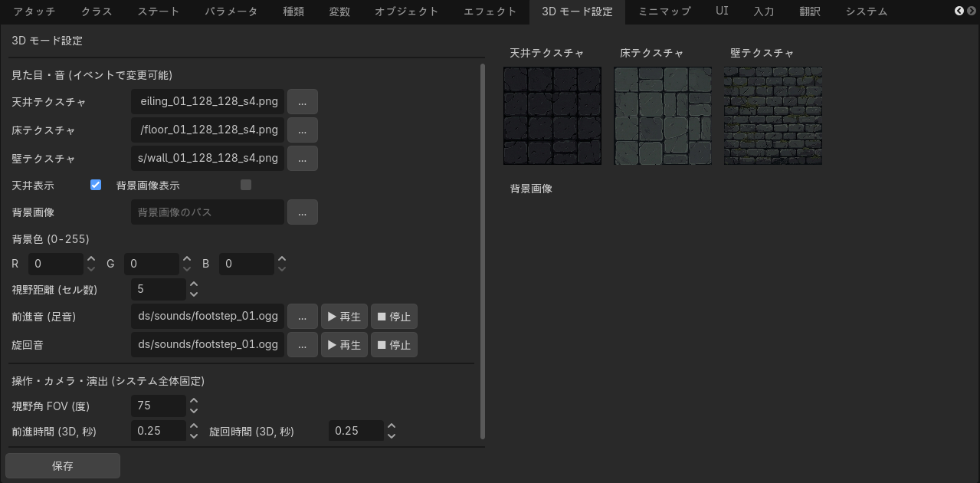Switch to the エフェクト tab
Viewport: 980px width, 483px height.
(490, 11)
